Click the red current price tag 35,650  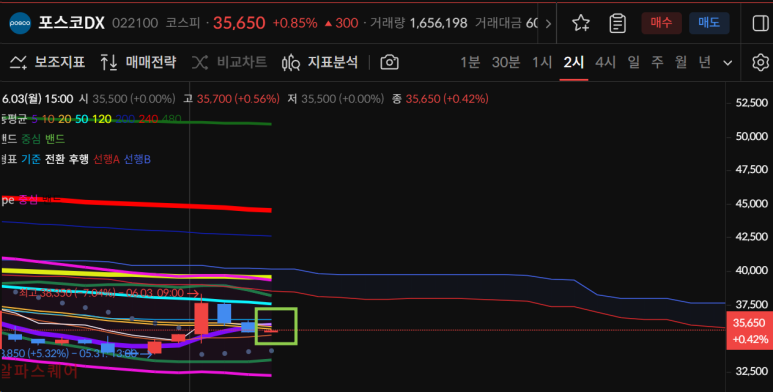click(x=749, y=330)
